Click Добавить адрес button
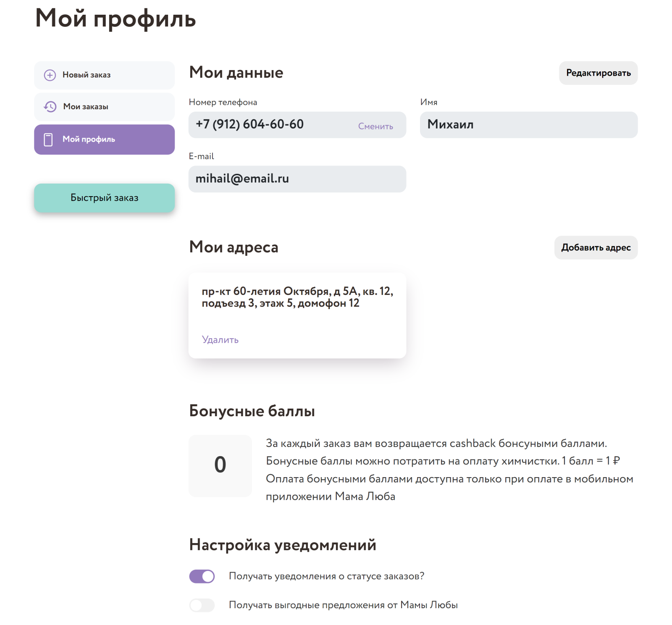This screenshot has width=672, height=625. point(596,247)
